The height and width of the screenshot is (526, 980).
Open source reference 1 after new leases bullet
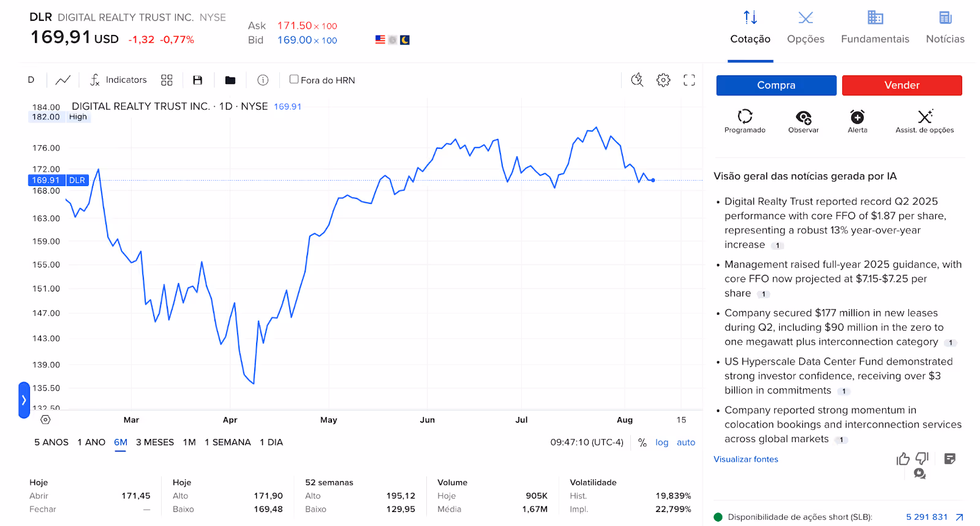coord(951,343)
